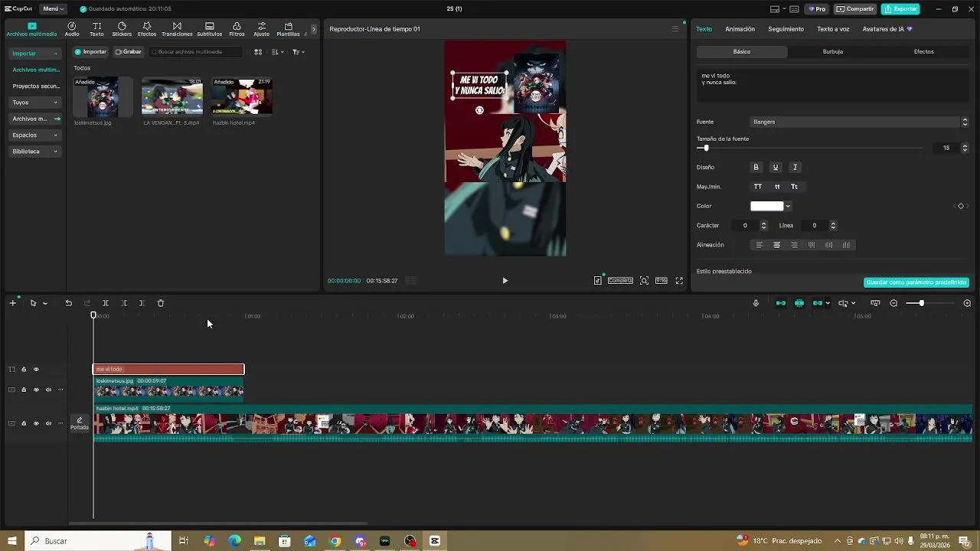Select the Burbuja sub-tab
Viewport: 980px width, 551px height.
pos(832,52)
